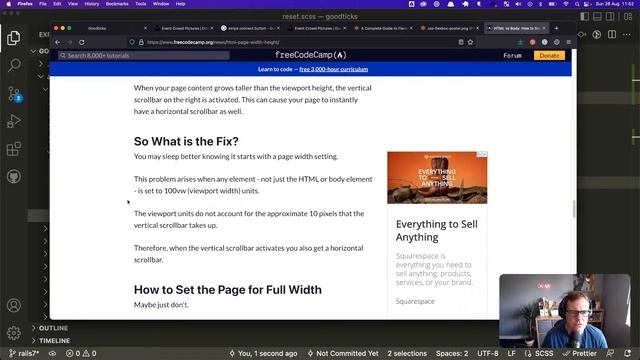
Task: Open Firefox File menu
Action: pyautogui.click(x=43, y=4)
